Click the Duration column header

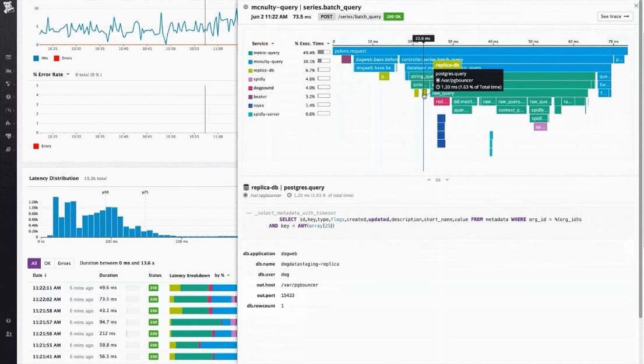tap(108, 275)
